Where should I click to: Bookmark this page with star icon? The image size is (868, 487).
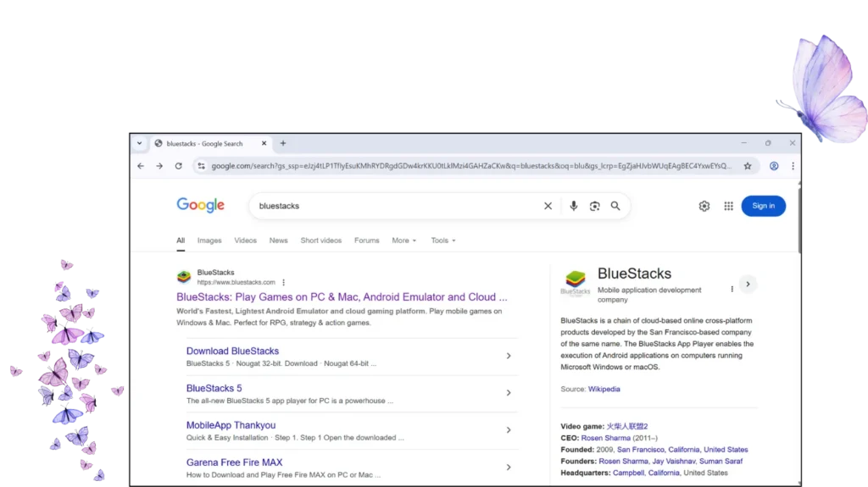click(x=748, y=166)
